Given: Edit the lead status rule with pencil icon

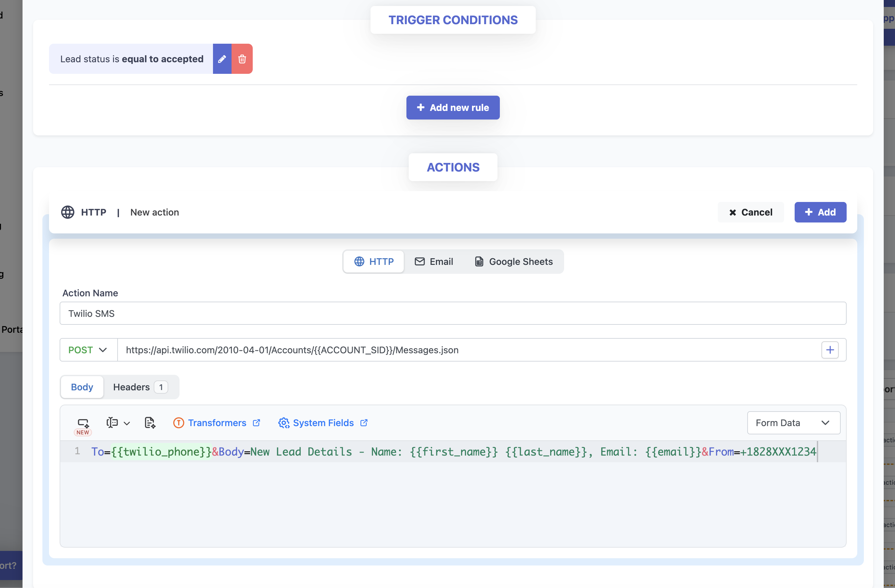Looking at the screenshot, I should (x=222, y=59).
